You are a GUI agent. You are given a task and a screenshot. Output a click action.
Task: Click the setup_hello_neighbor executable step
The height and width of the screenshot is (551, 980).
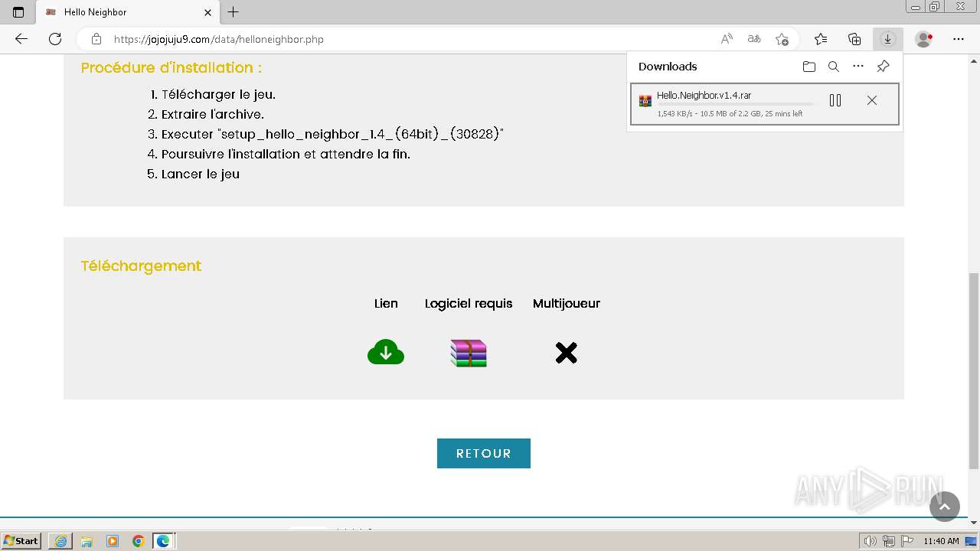(x=332, y=134)
